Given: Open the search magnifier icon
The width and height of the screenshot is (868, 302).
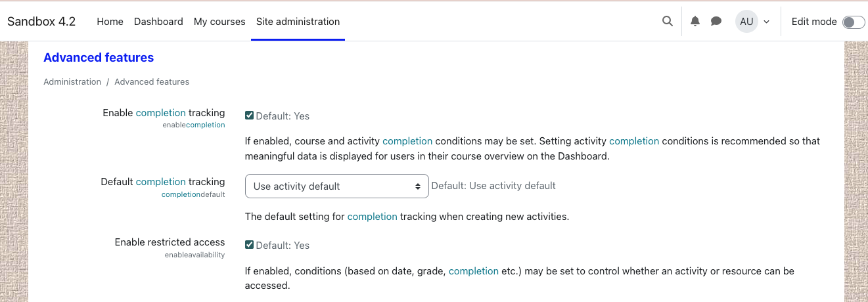Looking at the screenshot, I should tap(667, 21).
